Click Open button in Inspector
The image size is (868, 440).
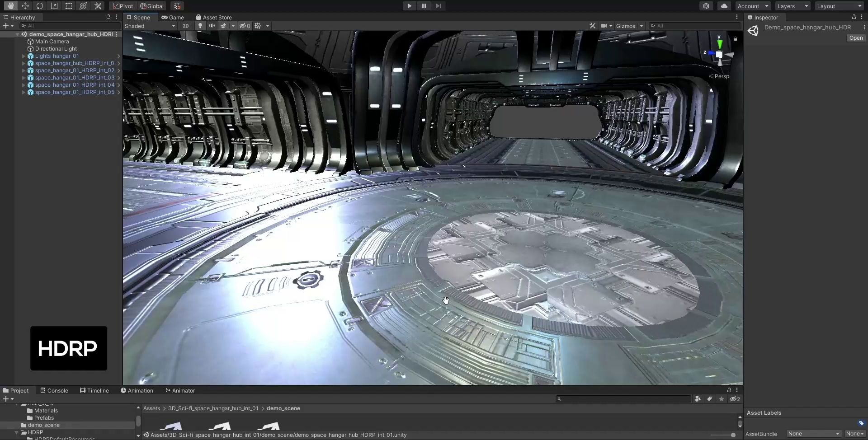tap(856, 38)
